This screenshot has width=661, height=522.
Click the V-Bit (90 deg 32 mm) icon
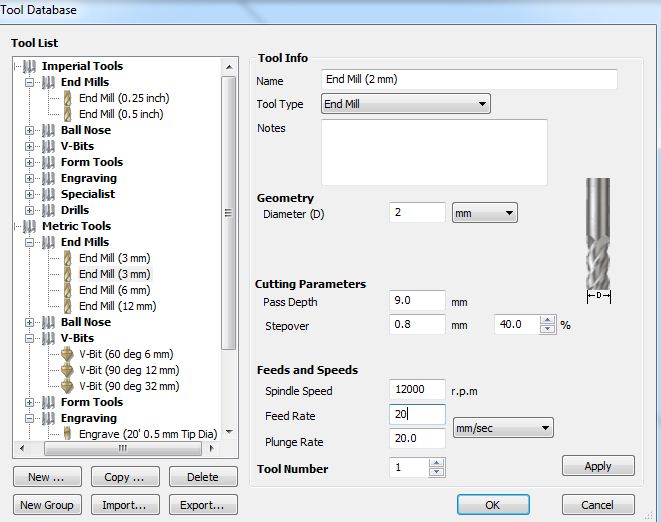pyautogui.click(x=67, y=386)
